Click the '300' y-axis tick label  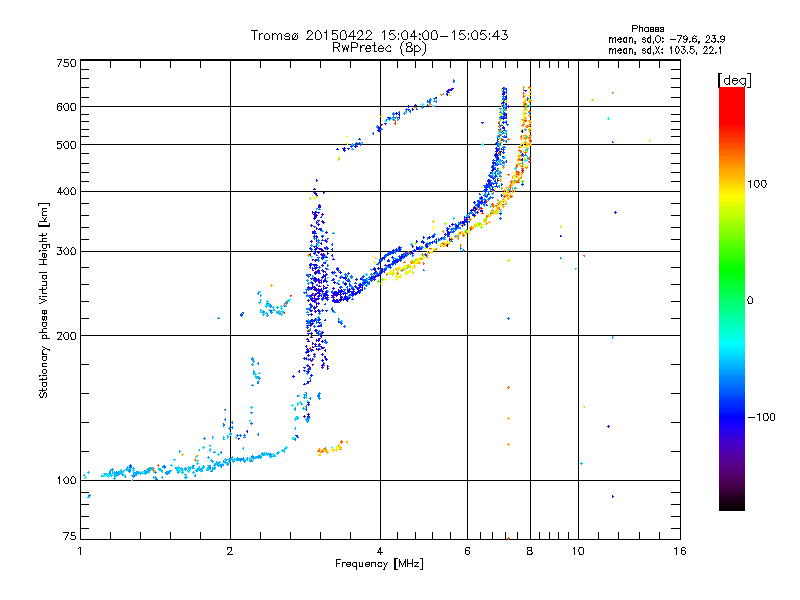coord(66,251)
